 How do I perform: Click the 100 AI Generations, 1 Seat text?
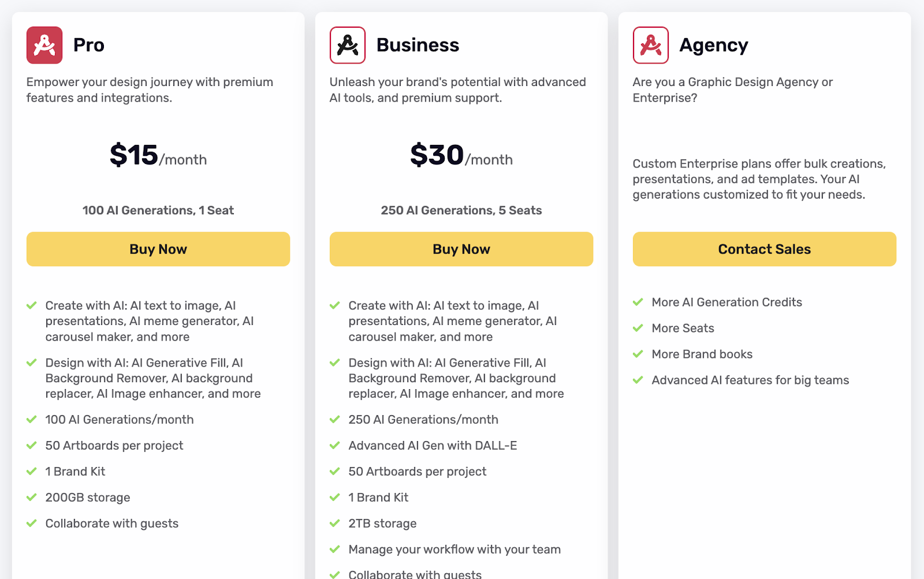(158, 210)
